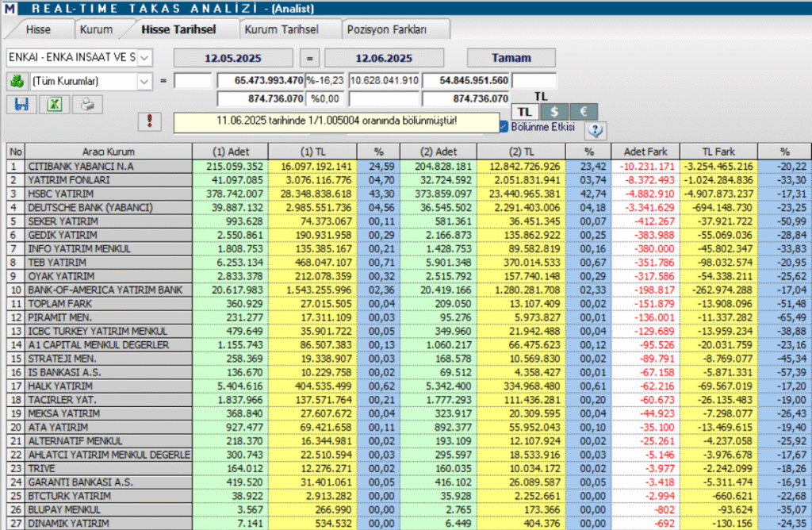812x530 pixels.
Task: Switch to the Kurum tab
Action: 96,29
